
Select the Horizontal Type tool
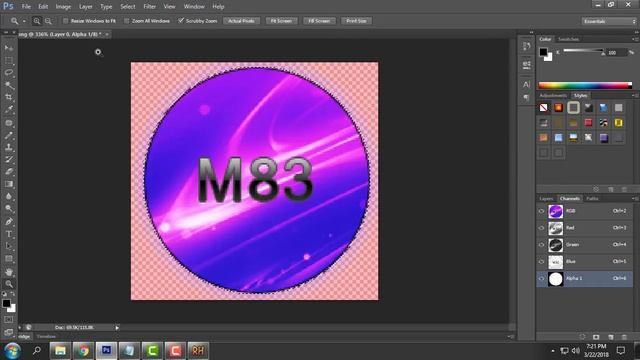9,234
